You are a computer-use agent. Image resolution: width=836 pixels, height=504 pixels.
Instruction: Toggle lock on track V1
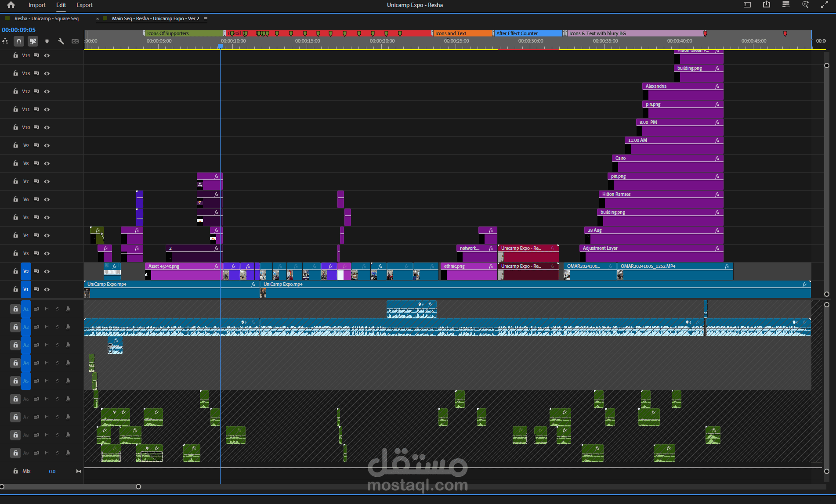pyautogui.click(x=15, y=289)
